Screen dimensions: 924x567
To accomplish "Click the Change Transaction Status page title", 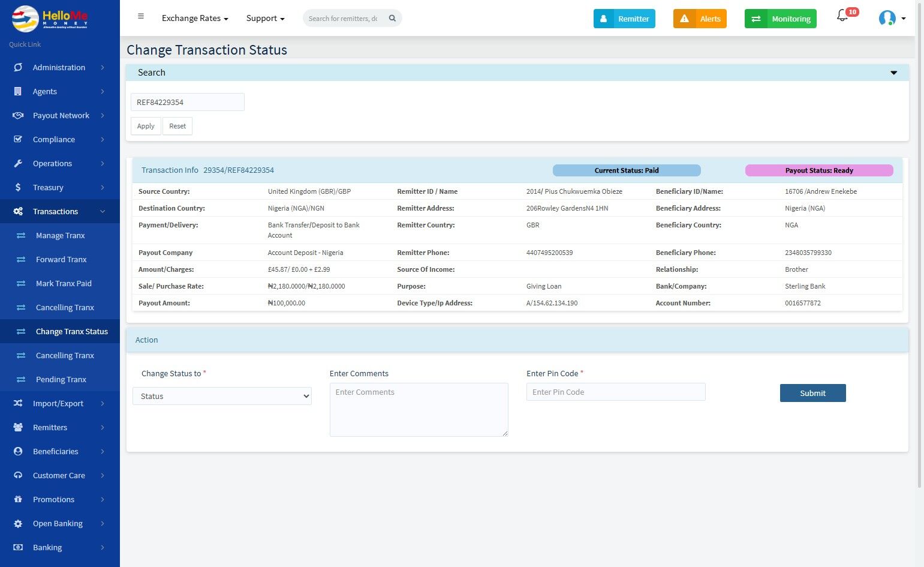I will (207, 50).
